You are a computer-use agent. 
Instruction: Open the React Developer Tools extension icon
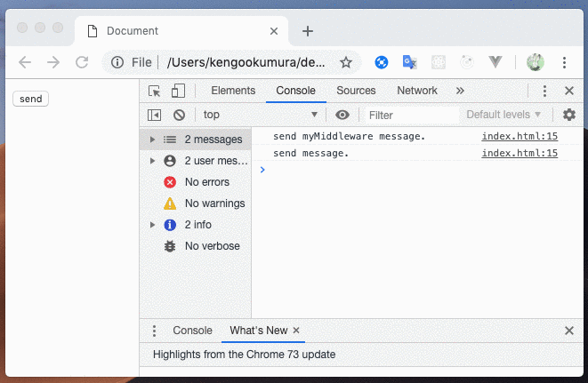tap(438, 62)
